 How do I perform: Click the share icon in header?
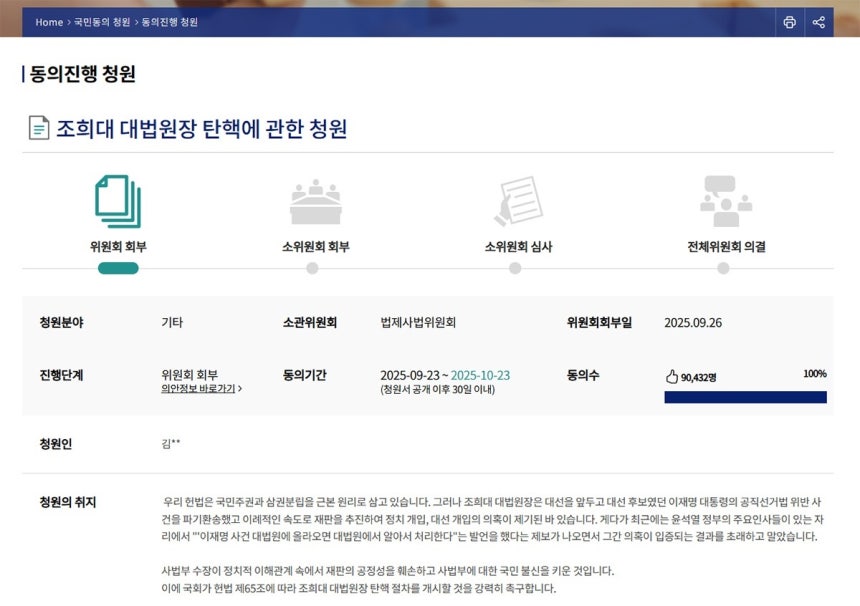[x=819, y=22]
